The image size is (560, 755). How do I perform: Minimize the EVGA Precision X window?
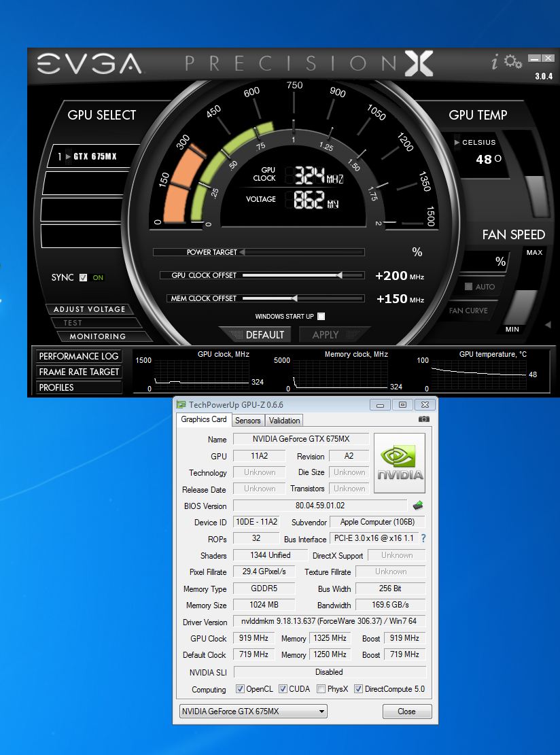534,58
